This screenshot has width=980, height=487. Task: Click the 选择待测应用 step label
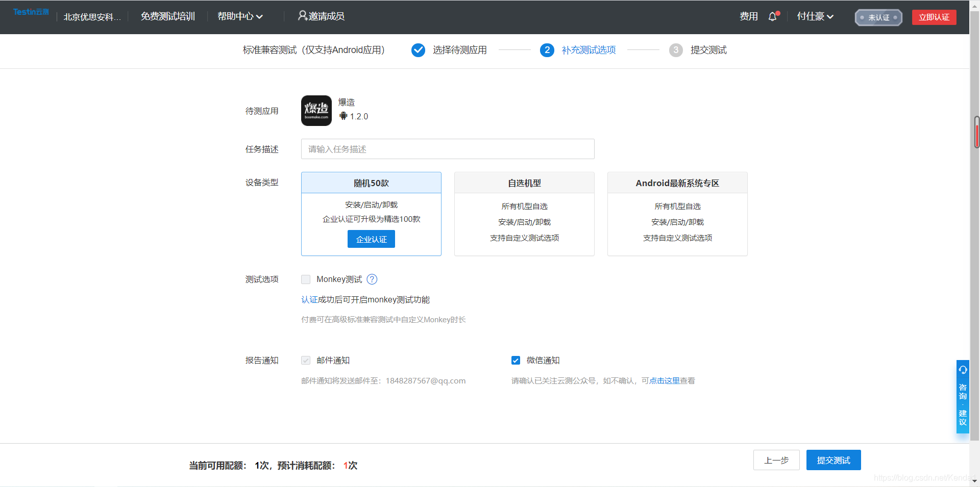tap(460, 50)
